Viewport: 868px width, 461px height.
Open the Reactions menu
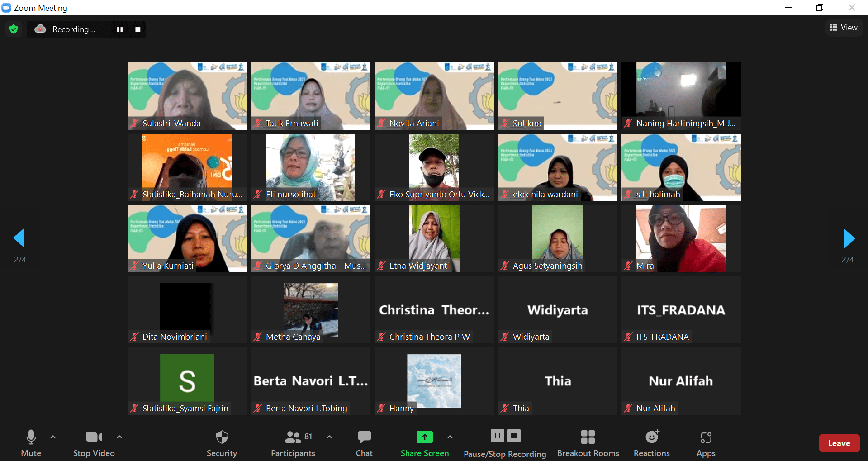point(651,443)
